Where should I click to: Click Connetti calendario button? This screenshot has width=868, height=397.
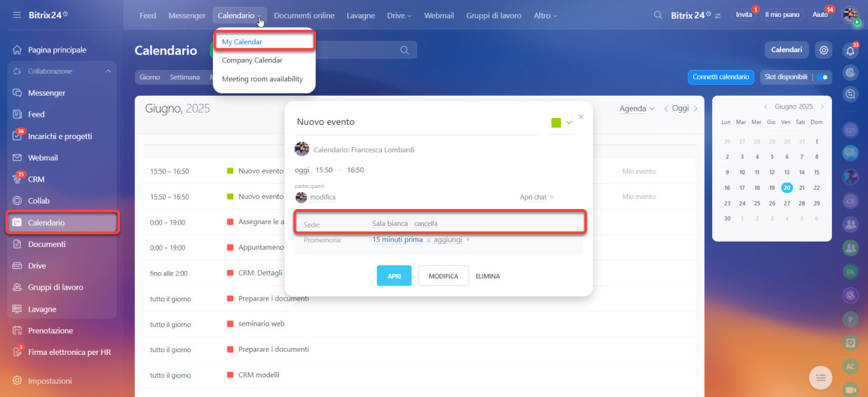721,77
